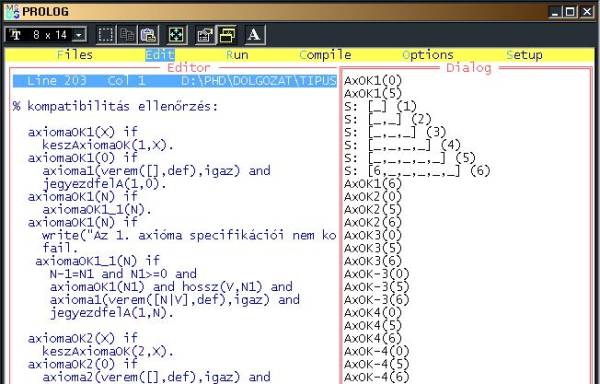The width and height of the screenshot is (600, 384).
Task: Click the Dialog panel title
Action: tap(469, 68)
